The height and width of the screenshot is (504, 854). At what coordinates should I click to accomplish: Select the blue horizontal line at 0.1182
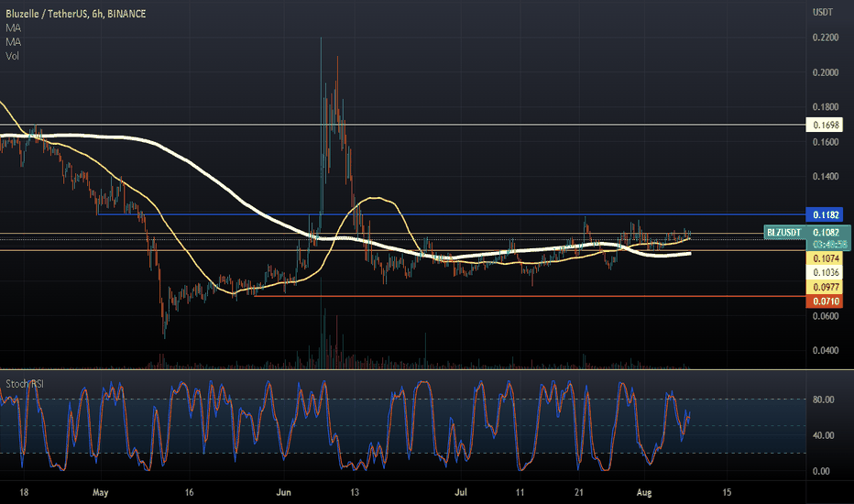[x=452, y=214]
